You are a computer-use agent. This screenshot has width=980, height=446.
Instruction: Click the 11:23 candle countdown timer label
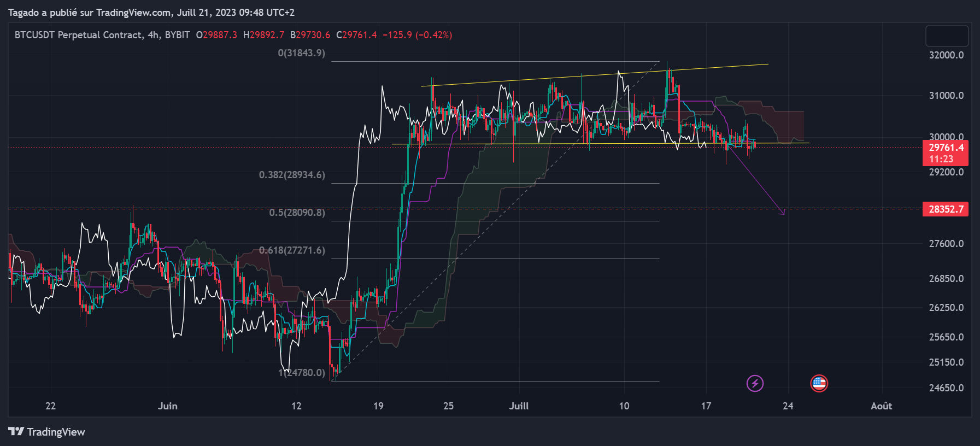pyautogui.click(x=941, y=160)
